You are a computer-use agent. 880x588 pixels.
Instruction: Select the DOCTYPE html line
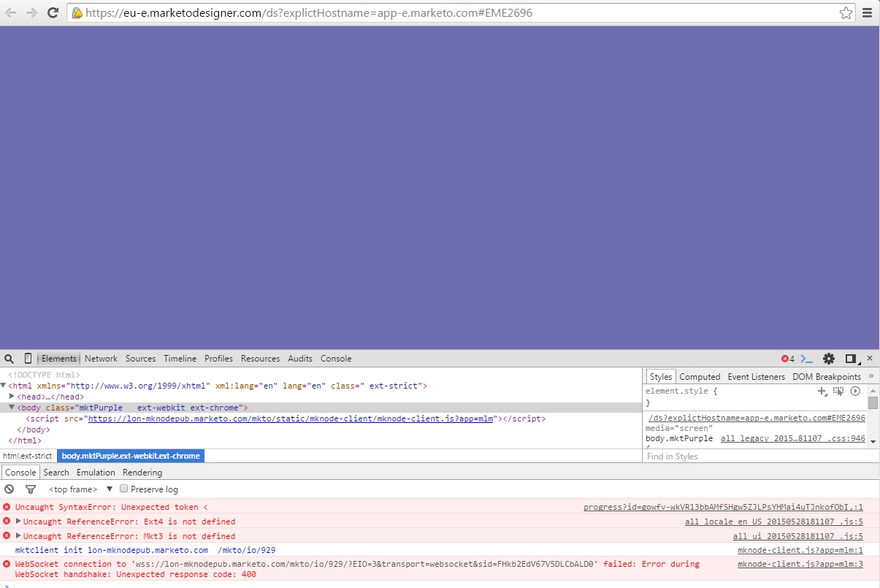[45, 375]
